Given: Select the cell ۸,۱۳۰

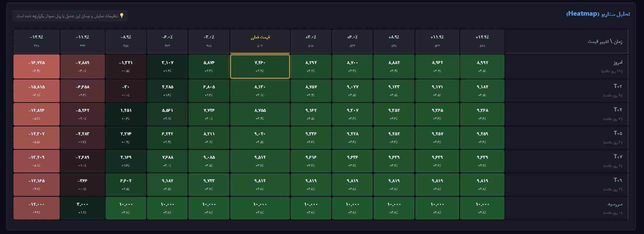Looking at the screenshot, I should click(x=260, y=91).
